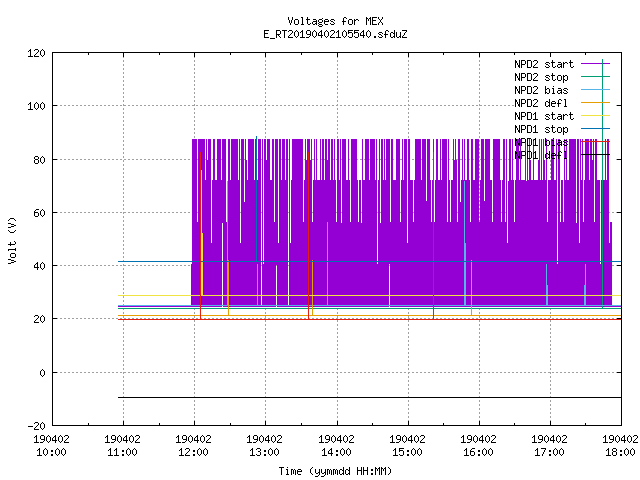This screenshot has height=480, width=640.
Task: Click the y-axis tick value 0
Action: click(x=42, y=373)
